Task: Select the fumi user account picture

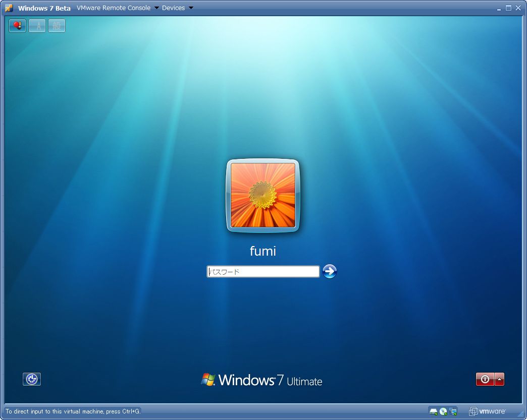Action: (263, 196)
